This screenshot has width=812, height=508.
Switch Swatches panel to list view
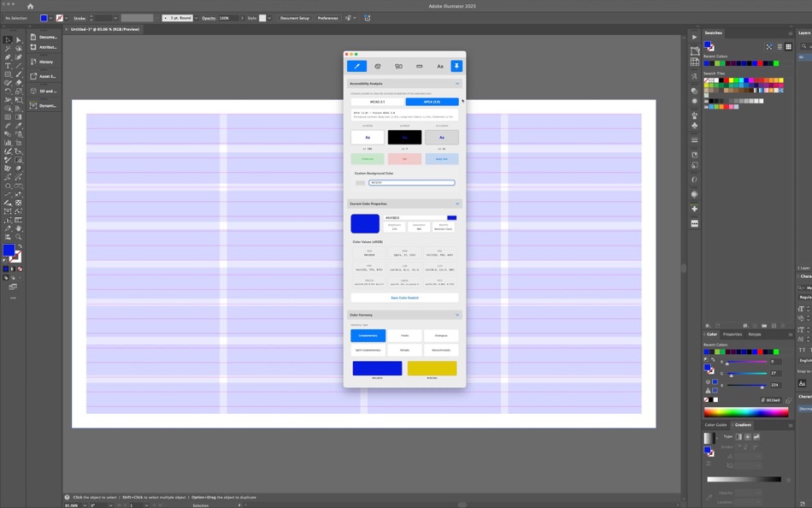point(780,47)
